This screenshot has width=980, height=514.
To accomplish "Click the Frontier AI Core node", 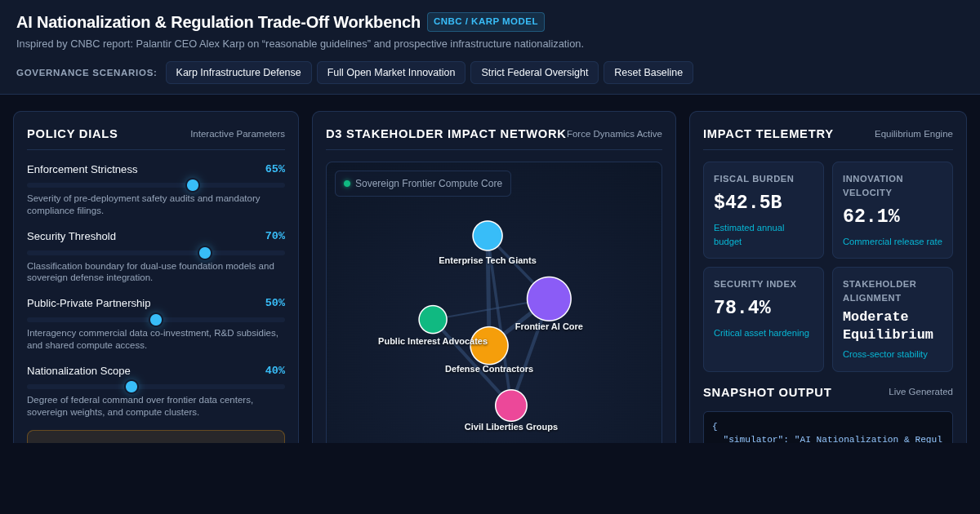I will [x=549, y=299].
